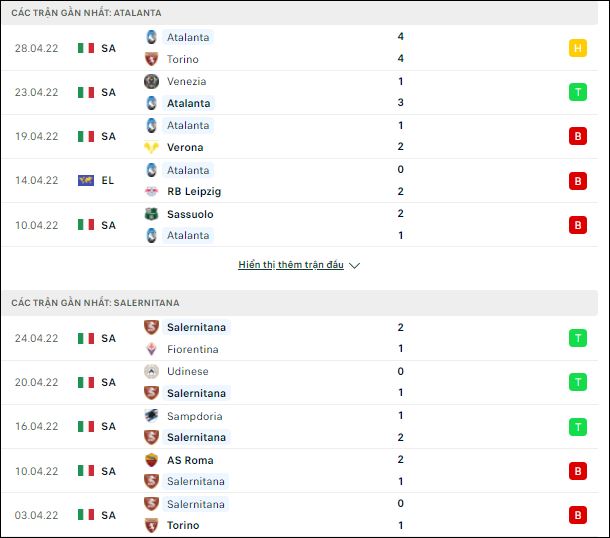Click the 4-4 score of Atalanta Torino
Screen dimensions: 610x538
coord(400,47)
